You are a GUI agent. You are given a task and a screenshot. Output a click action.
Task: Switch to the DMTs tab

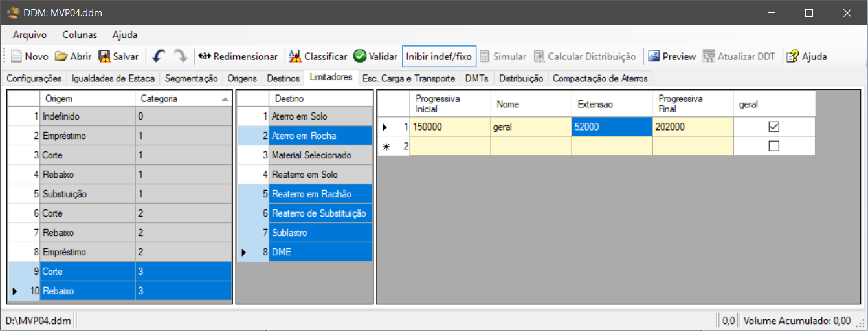pyautogui.click(x=477, y=79)
